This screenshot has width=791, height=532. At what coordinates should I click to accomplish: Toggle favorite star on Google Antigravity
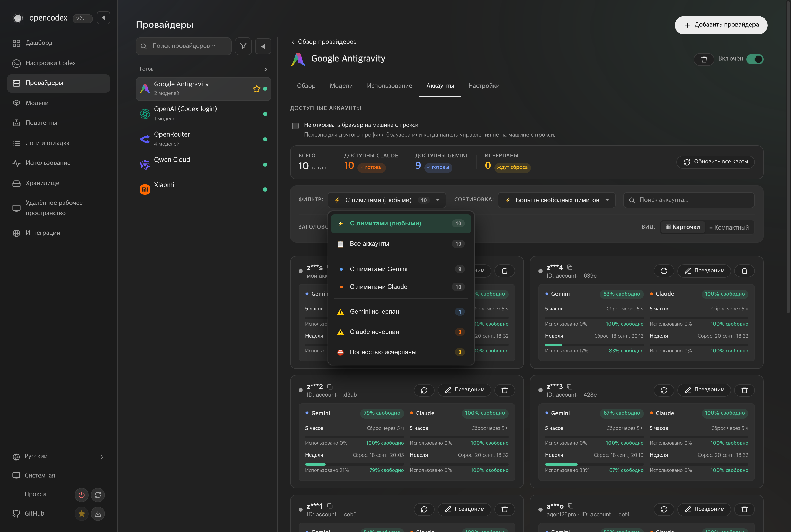257,89
